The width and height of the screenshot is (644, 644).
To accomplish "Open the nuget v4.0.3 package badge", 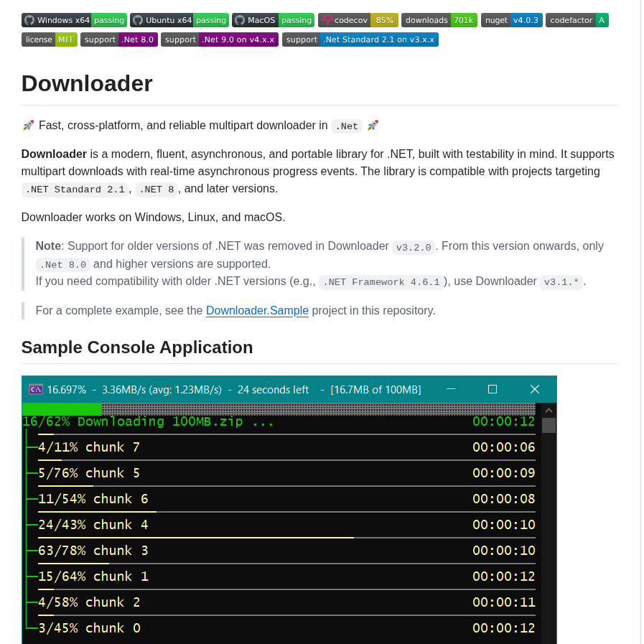I will tap(511, 19).
